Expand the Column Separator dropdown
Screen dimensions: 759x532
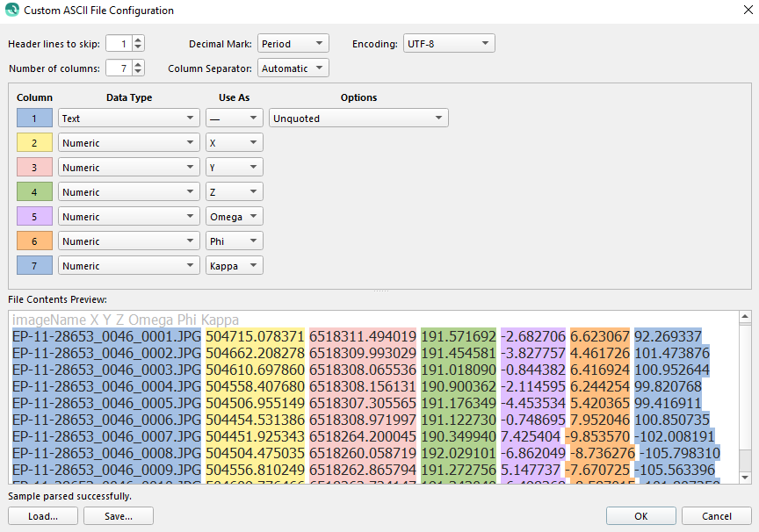tap(293, 68)
